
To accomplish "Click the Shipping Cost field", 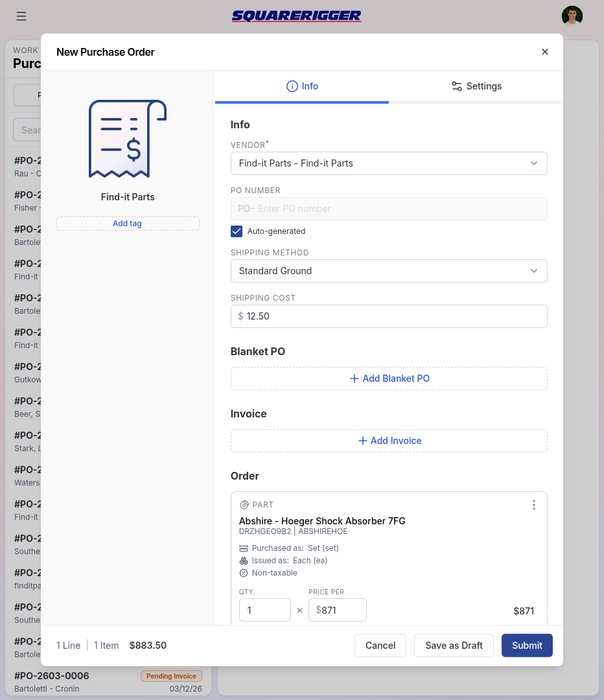I will (389, 316).
